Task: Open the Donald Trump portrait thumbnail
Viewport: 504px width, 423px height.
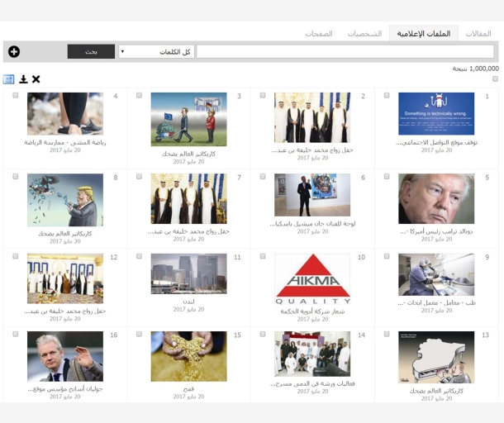Action: pyautogui.click(x=436, y=198)
